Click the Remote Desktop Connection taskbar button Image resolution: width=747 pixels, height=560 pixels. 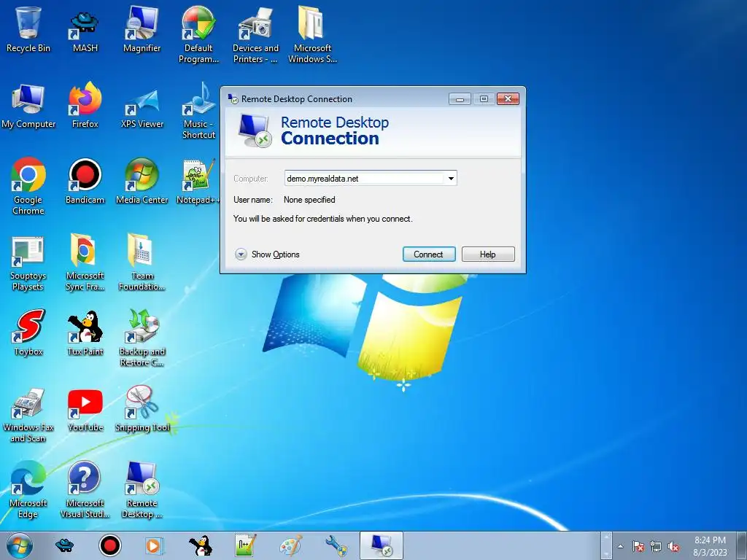[381, 545]
